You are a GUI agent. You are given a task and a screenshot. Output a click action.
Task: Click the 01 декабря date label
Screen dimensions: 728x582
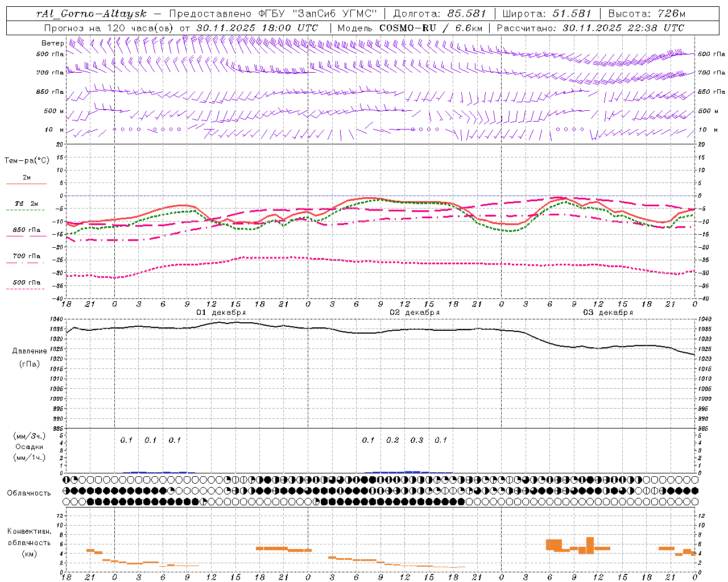221,313
